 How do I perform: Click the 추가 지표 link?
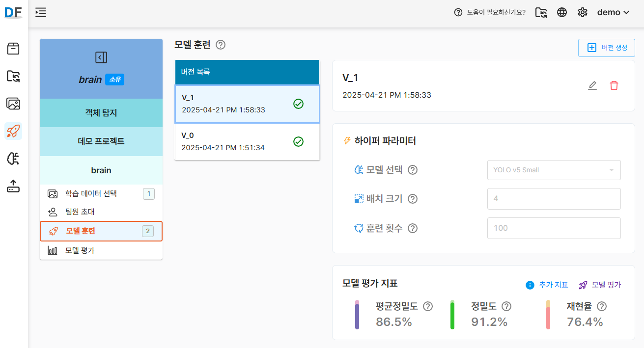[x=547, y=285]
